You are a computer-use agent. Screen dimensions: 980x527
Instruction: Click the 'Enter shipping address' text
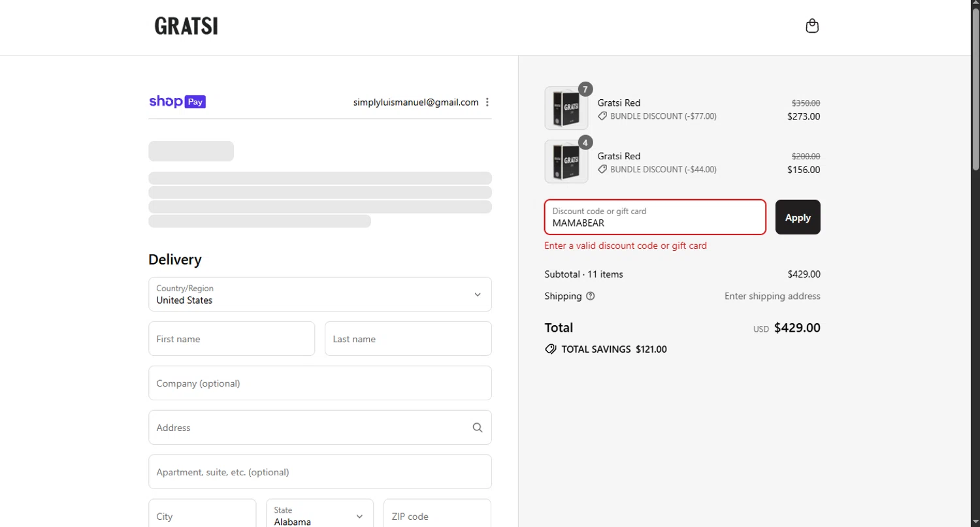pyautogui.click(x=772, y=296)
